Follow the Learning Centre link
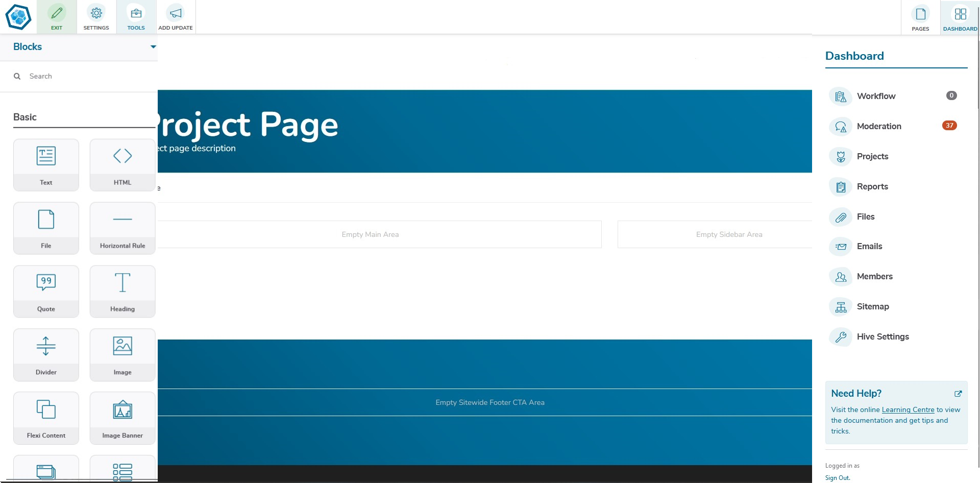This screenshot has width=980, height=483. tap(908, 409)
